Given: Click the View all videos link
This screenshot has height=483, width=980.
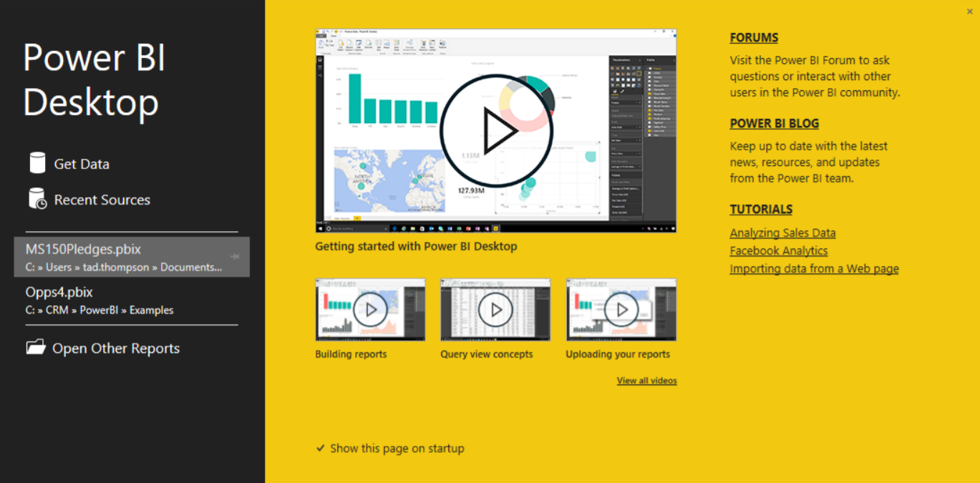Looking at the screenshot, I should point(646,381).
